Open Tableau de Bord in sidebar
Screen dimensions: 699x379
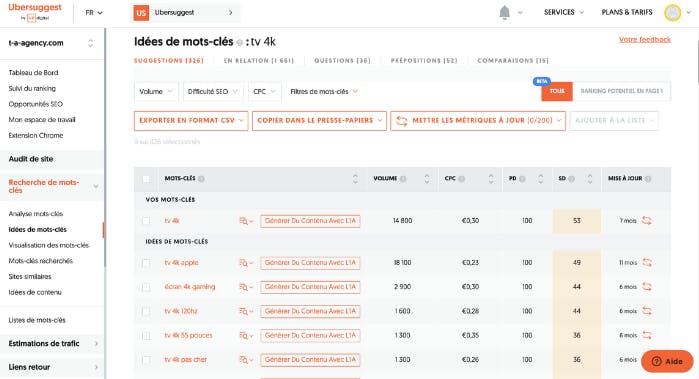pos(33,73)
